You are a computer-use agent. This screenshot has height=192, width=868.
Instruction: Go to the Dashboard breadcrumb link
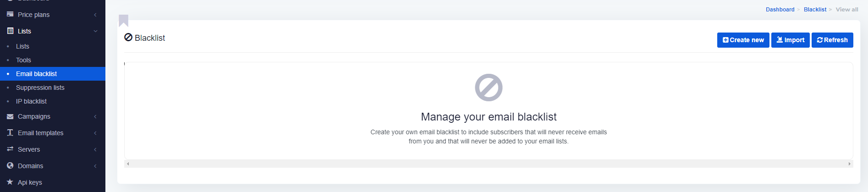(780, 10)
